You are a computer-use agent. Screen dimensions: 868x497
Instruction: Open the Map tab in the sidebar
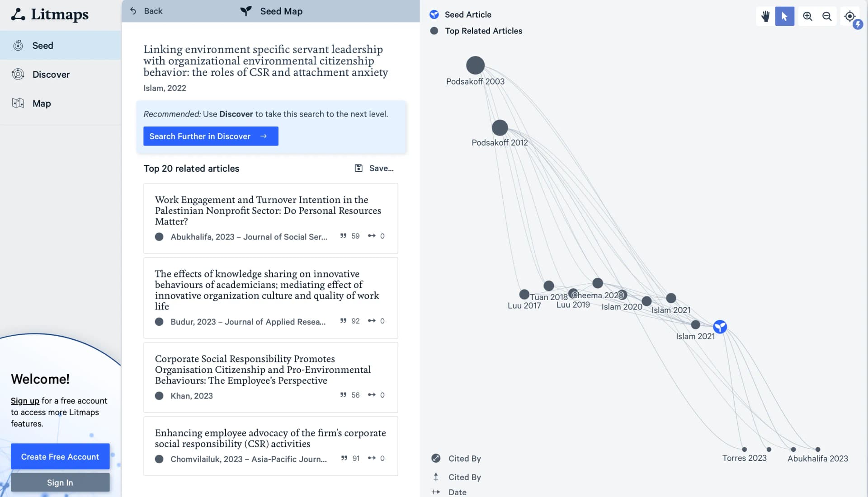[x=41, y=103]
